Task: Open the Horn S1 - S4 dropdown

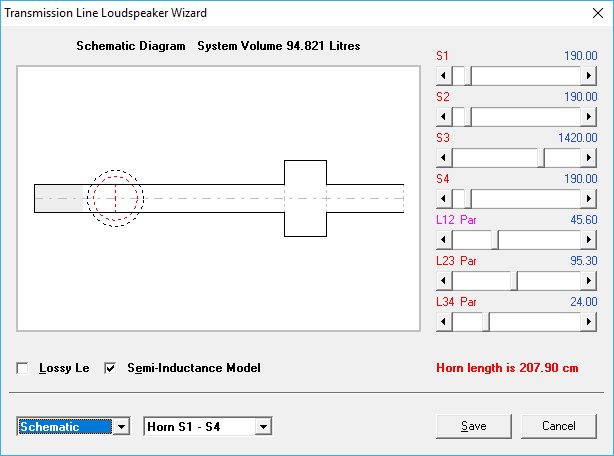Action: 263,427
